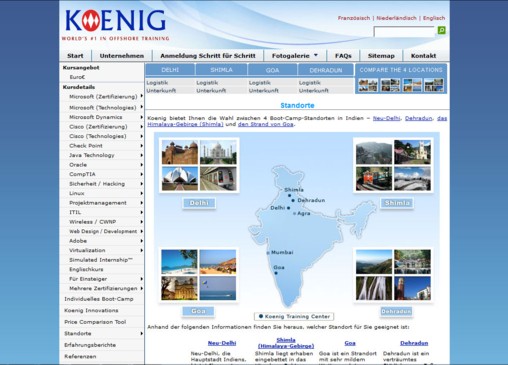The width and height of the screenshot is (508, 365).
Task: Expand Microsoft Dynamics submenu
Action: click(142, 117)
